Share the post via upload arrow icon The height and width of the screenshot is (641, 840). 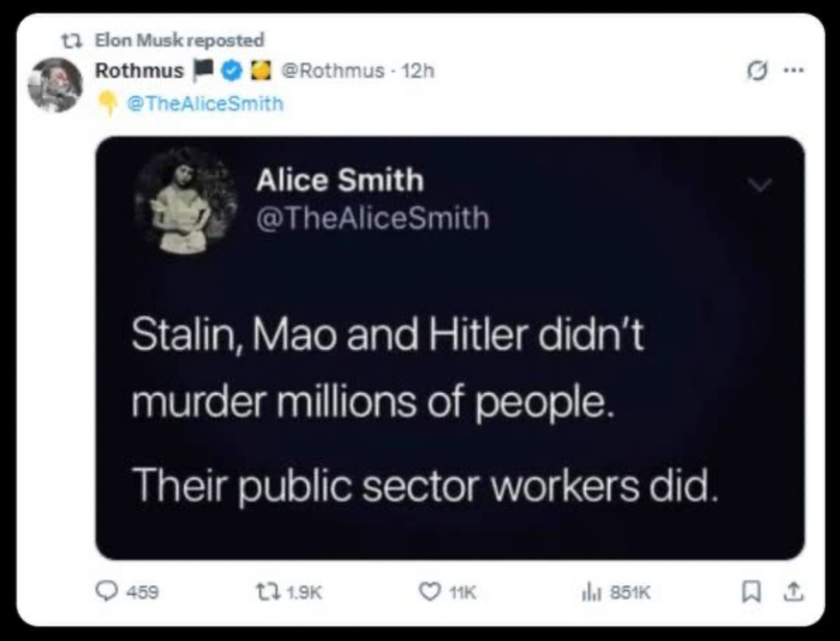[794, 592]
